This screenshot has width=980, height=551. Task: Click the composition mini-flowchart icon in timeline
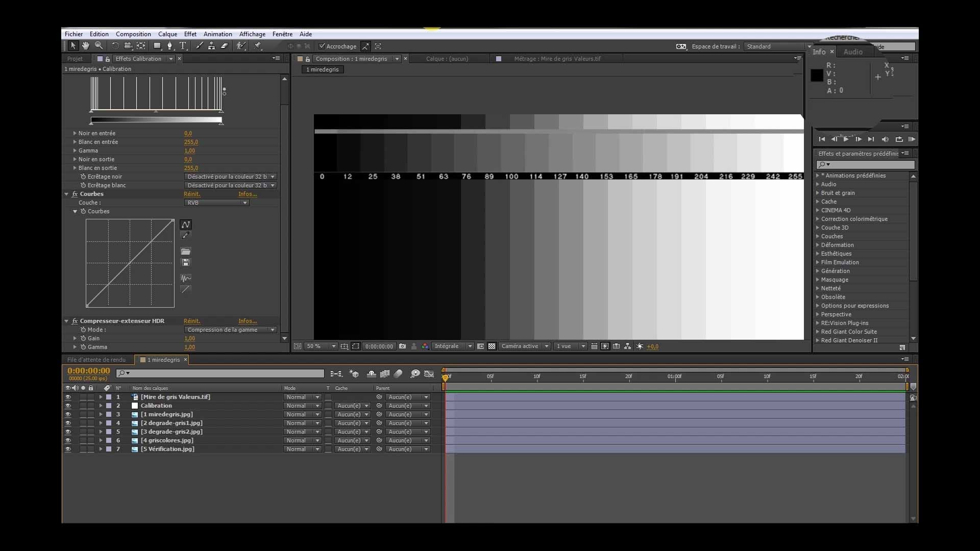pyautogui.click(x=336, y=374)
